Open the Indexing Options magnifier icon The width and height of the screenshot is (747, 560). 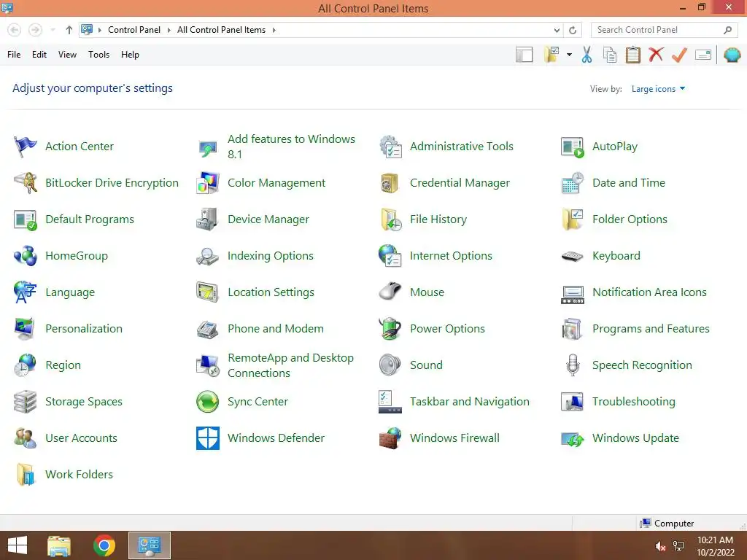click(208, 256)
